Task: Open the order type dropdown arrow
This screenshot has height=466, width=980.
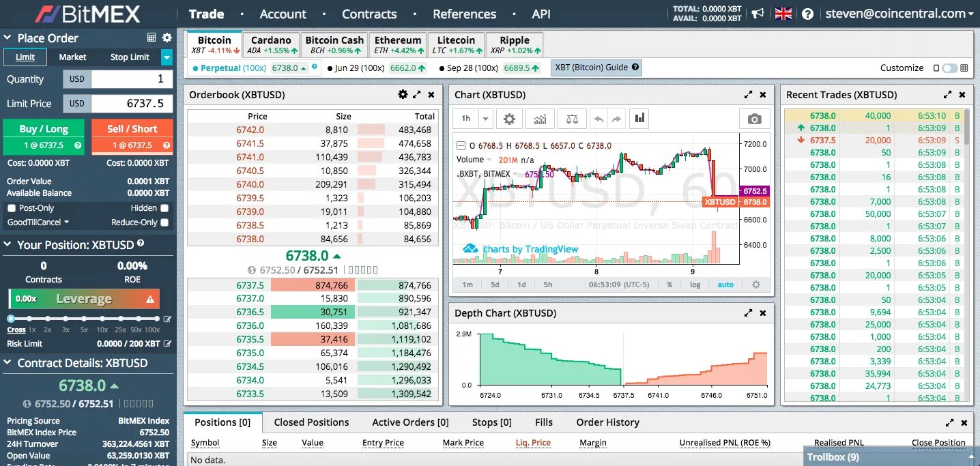Action: coord(167,57)
